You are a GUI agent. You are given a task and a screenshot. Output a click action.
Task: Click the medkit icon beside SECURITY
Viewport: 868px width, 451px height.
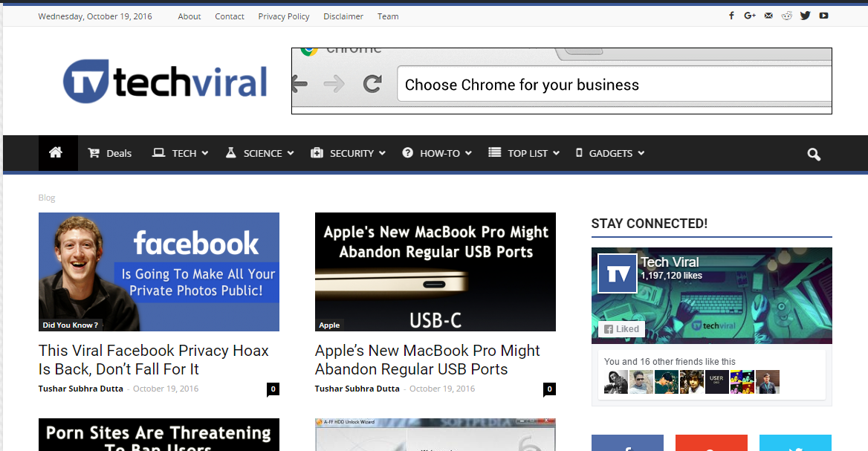point(317,153)
